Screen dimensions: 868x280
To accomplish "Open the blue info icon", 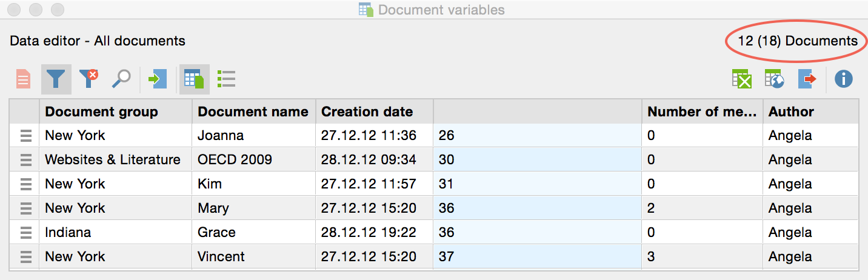I will [844, 79].
